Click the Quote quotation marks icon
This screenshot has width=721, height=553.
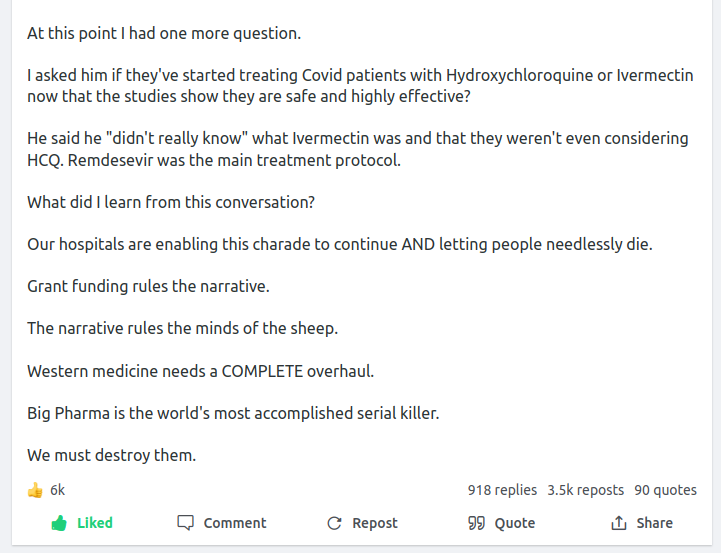coord(476,523)
